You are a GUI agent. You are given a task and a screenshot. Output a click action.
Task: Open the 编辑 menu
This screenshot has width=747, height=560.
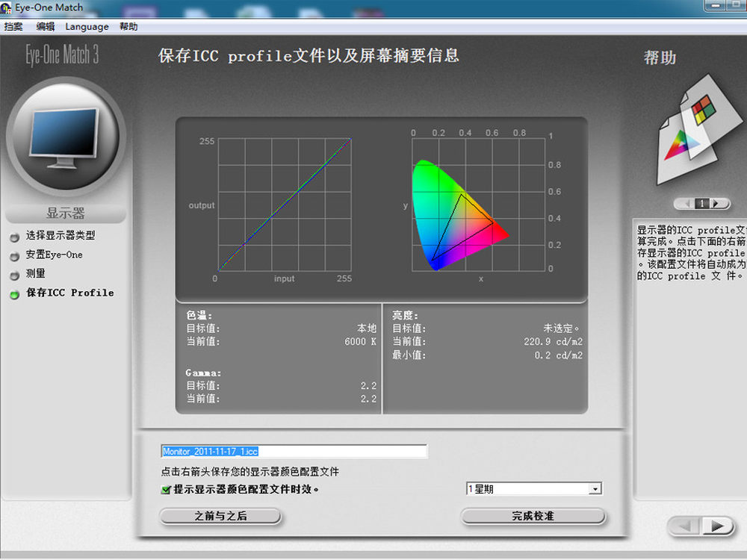pos(46,27)
